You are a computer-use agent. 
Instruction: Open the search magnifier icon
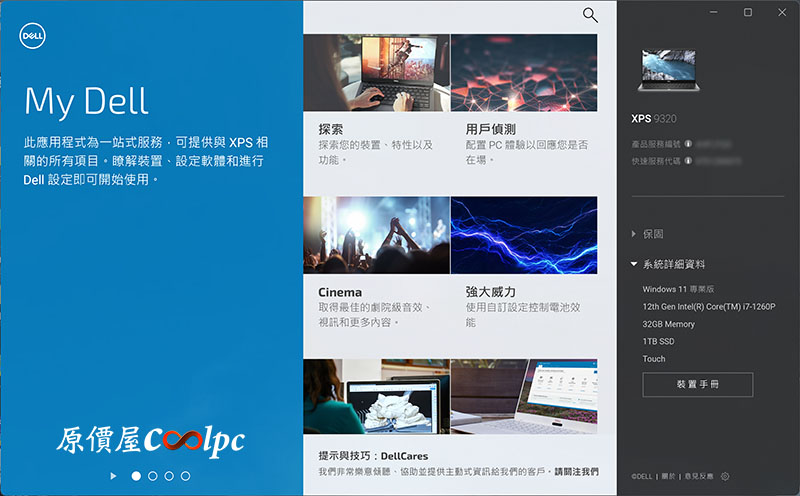pos(590,15)
